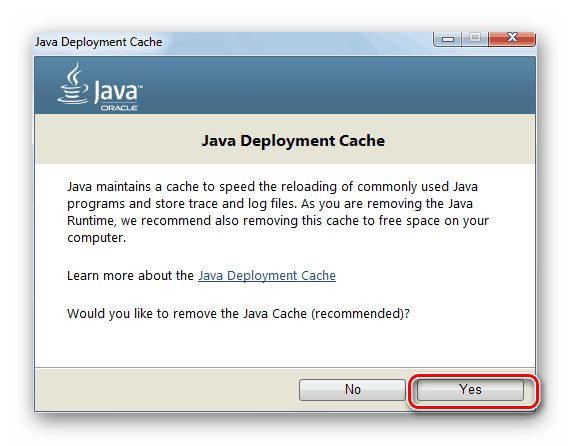Screen dimensions: 570x446
Task: Close the Java Deployment Cache window
Action: pyautogui.click(x=512, y=38)
